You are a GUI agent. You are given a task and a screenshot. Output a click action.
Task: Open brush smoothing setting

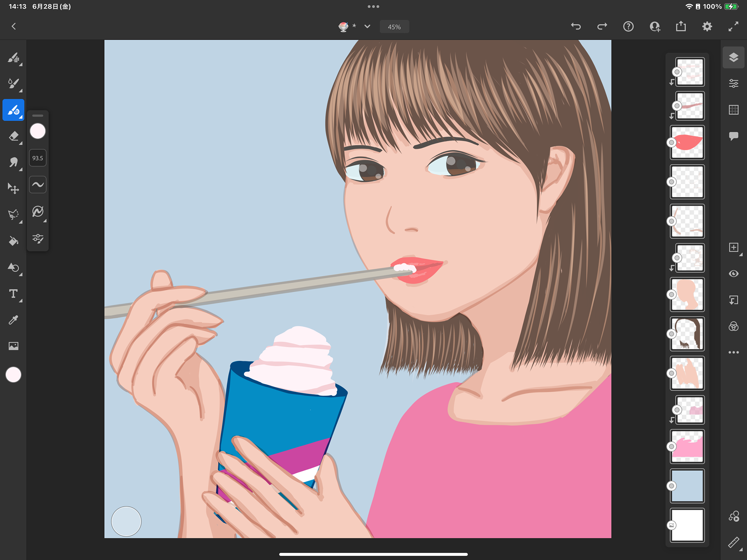(x=38, y=184)
